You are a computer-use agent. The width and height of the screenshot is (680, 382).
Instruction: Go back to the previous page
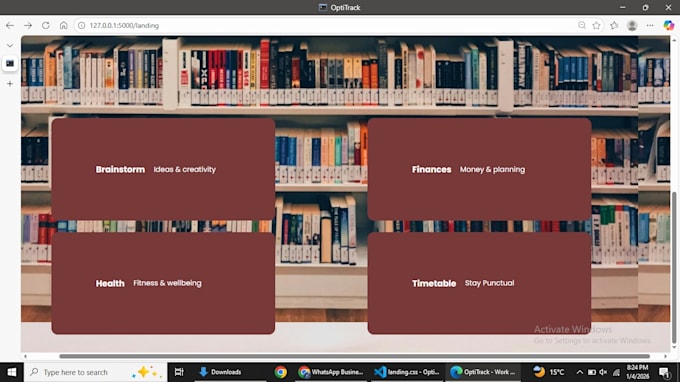(10, 26)
